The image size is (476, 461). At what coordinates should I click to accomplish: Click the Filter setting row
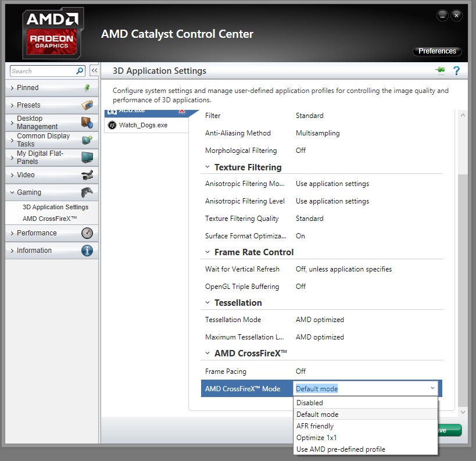pos(321,116)
